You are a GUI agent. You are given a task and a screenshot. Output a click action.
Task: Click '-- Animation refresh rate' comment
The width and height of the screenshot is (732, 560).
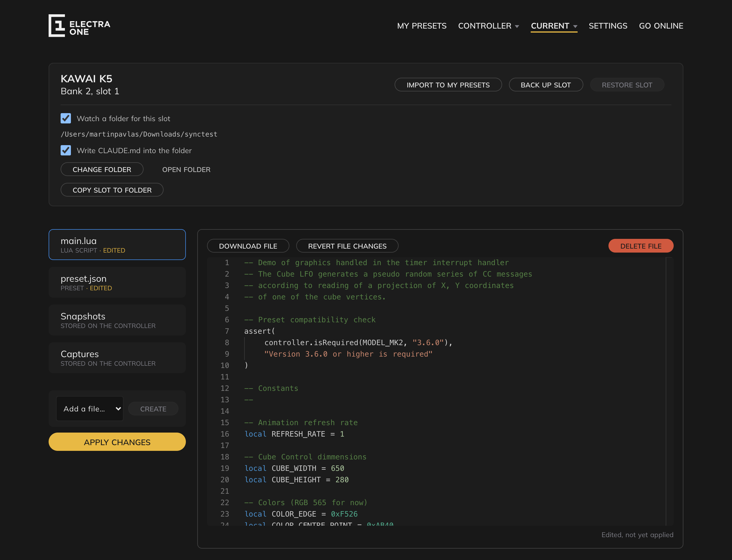point(301,423)
